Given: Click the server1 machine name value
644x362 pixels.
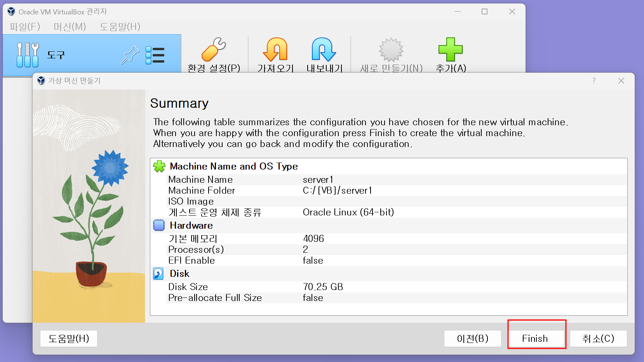Looking at the screenshot, I should coord(318,180).
